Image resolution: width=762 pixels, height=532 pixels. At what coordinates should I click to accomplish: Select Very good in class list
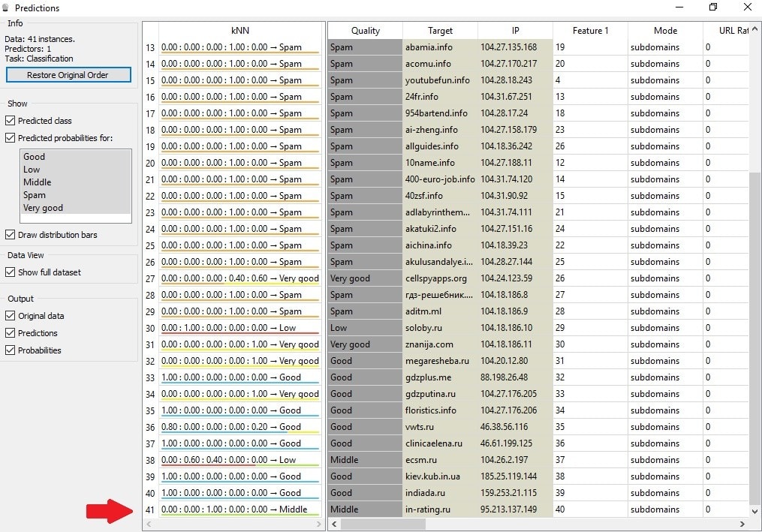tap(43, 208)
